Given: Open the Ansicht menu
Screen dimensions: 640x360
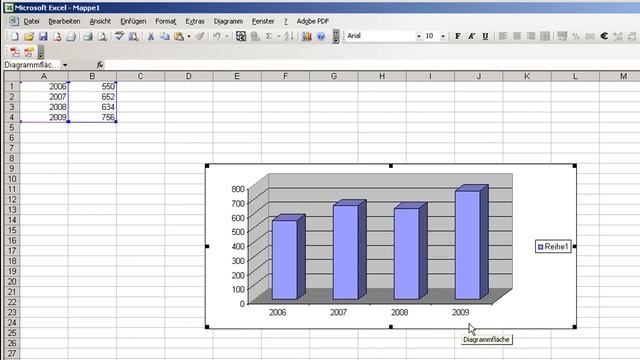Looking at the screenshot, I should pos(100,21).
